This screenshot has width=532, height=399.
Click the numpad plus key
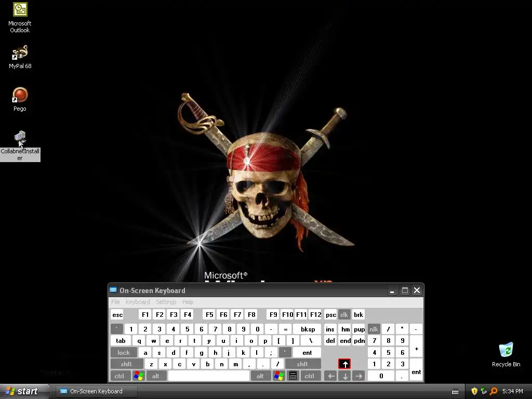click(x=416, y=347)
